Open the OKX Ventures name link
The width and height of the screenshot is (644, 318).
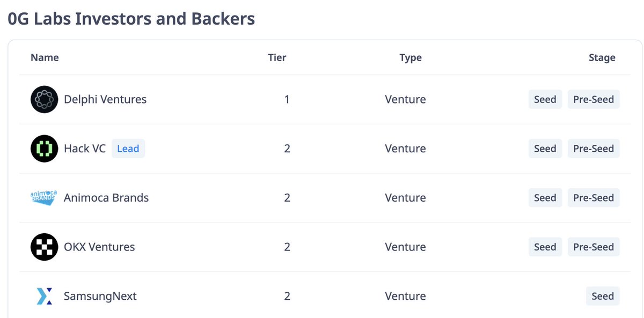[x=99, y=247]
